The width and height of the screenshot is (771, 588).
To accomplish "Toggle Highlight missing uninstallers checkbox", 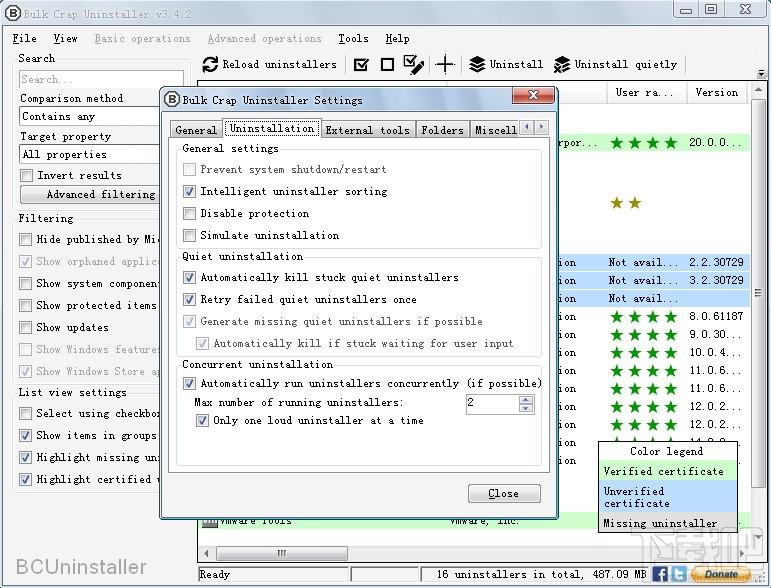I will pos(26,458).
